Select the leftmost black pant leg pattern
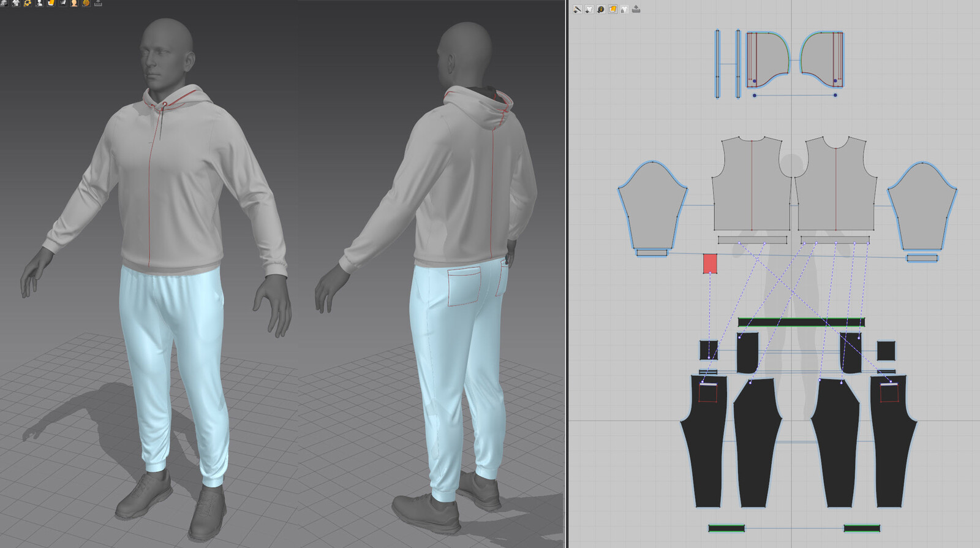This screenshot has width=980, height=548. point(704,441)
